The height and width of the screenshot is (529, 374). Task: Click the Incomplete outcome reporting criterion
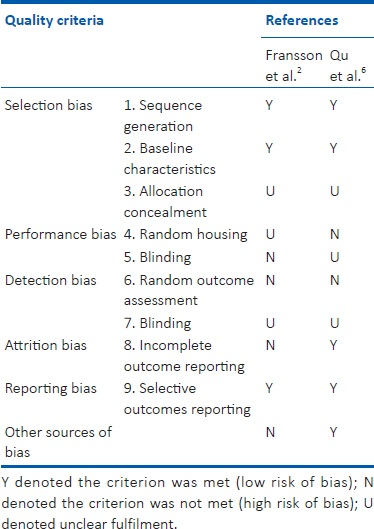click(184, 356)
